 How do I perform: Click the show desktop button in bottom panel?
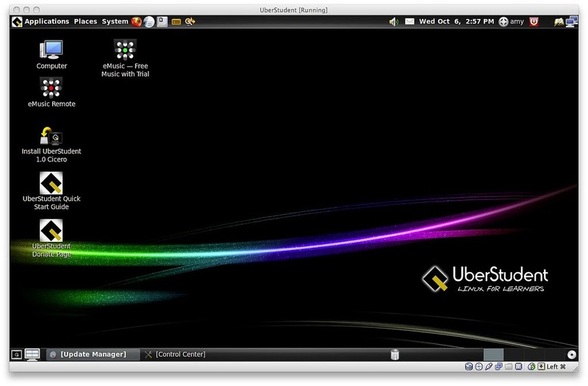[16, 354]
